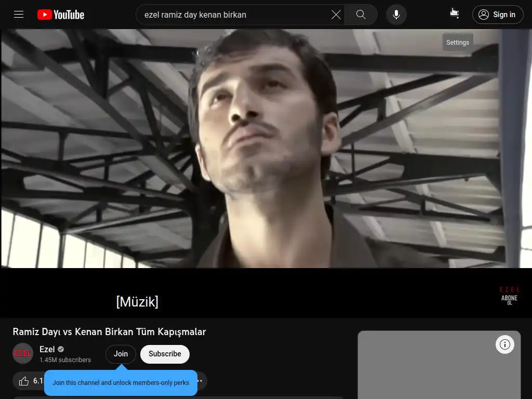Open the hamburger guide menu

[x=19, y=15]
